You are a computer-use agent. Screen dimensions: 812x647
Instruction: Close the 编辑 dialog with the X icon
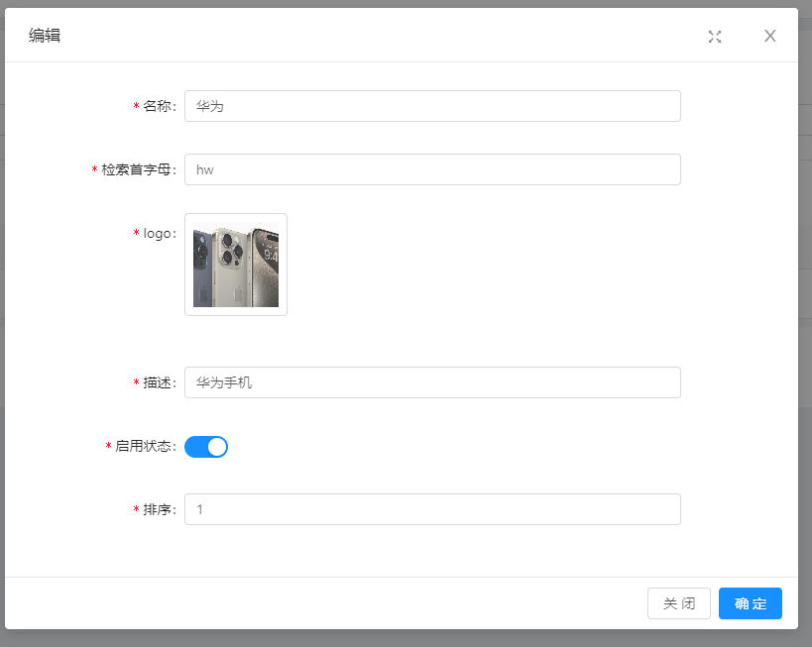(770, 36)
